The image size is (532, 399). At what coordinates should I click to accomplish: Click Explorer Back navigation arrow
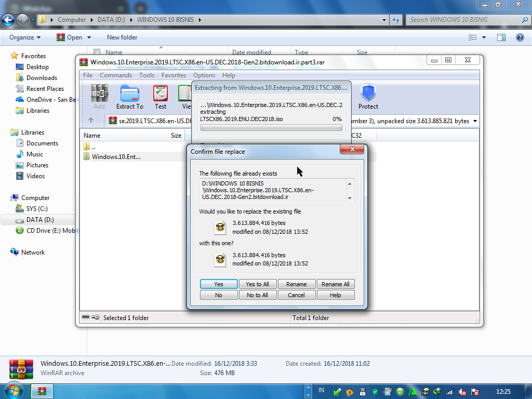click(x=8, y=20)
